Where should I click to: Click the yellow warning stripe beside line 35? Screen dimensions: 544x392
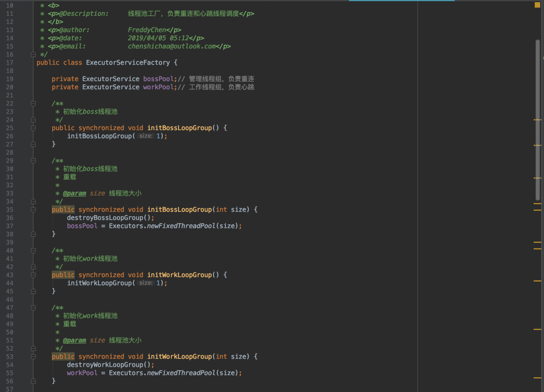(536, 210)
